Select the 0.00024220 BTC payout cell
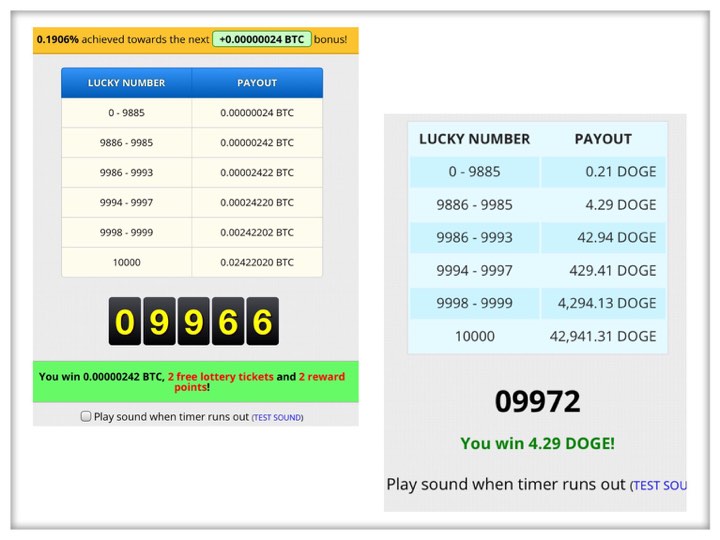 click(257, 202)
